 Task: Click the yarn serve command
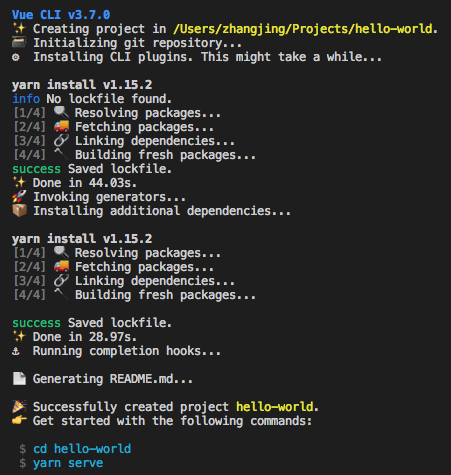68,463
